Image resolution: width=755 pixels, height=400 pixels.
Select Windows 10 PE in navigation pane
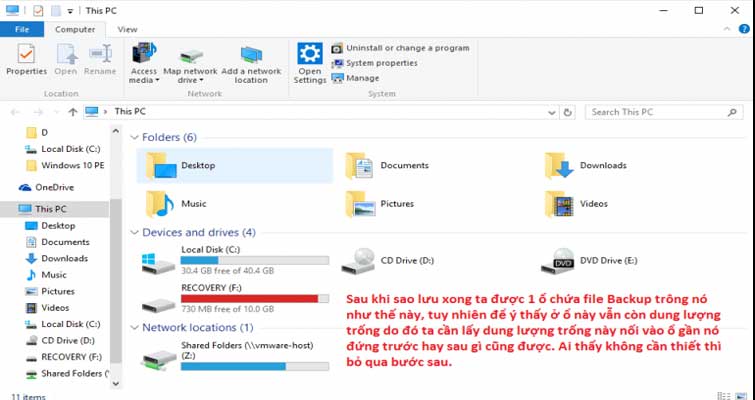pos(65,166)
